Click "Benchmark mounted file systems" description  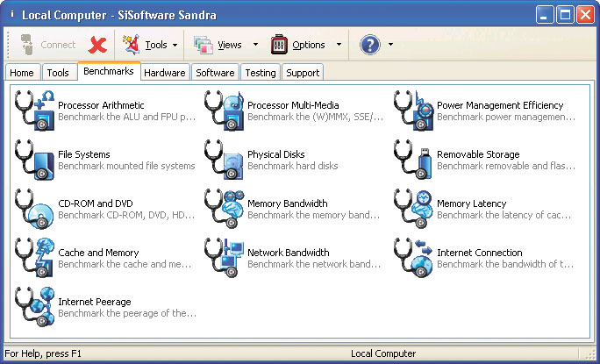126,166
